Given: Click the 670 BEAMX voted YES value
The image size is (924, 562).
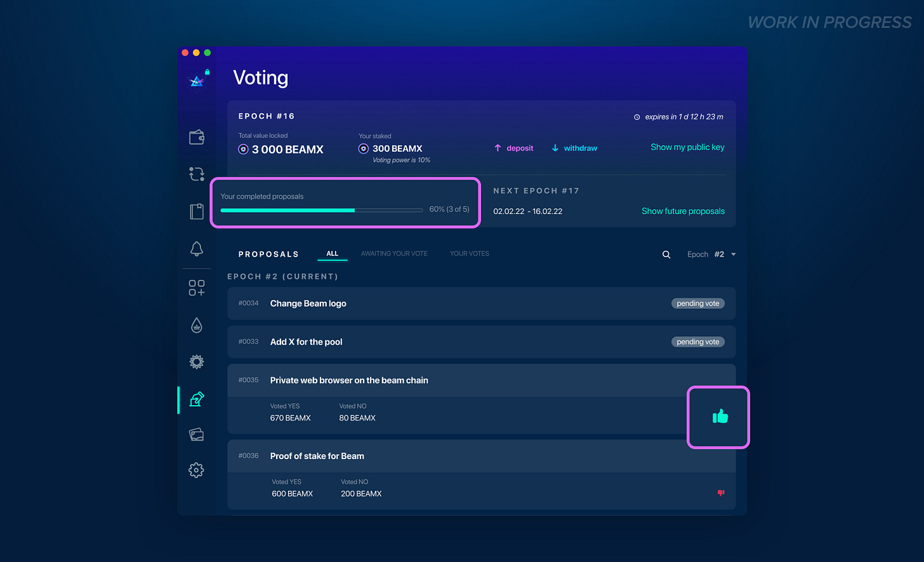Looking at the screenshot, I should pos(291,418).
